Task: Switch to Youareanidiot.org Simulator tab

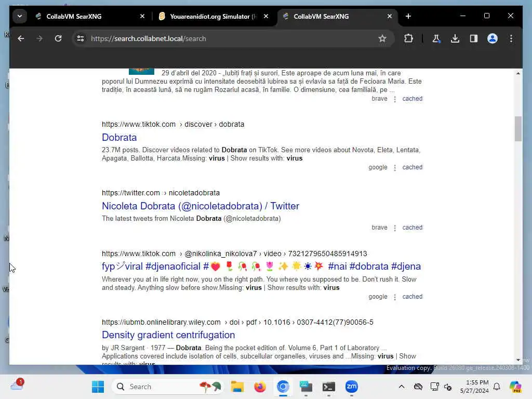Action: 213,16
